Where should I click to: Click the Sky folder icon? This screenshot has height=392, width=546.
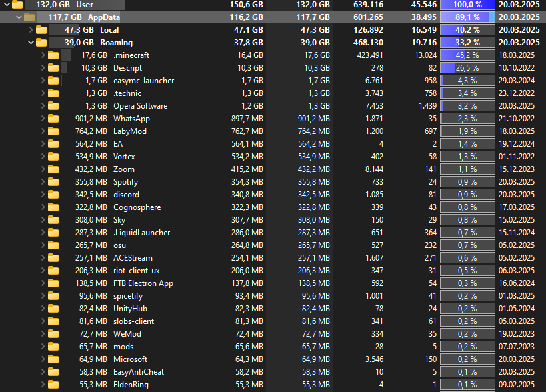[53, 220]
